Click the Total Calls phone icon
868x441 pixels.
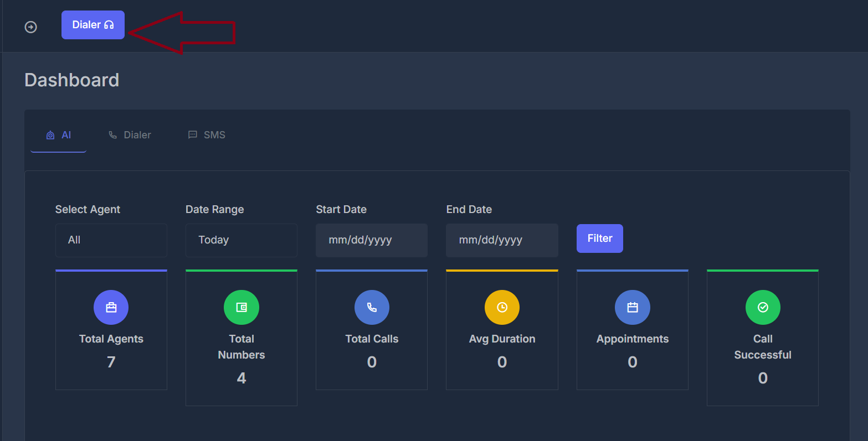372,308
